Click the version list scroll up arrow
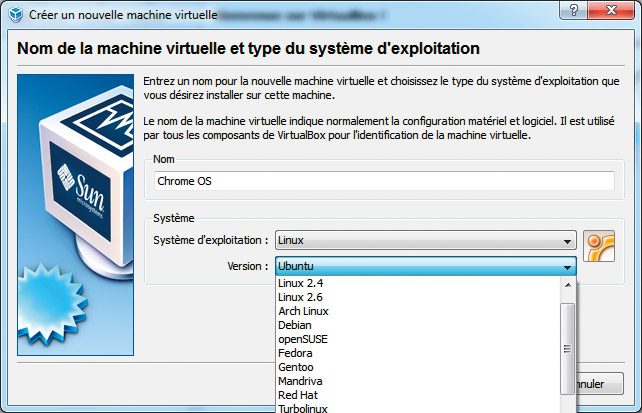This screenshot has height=413, width=642. coord(567,285)
